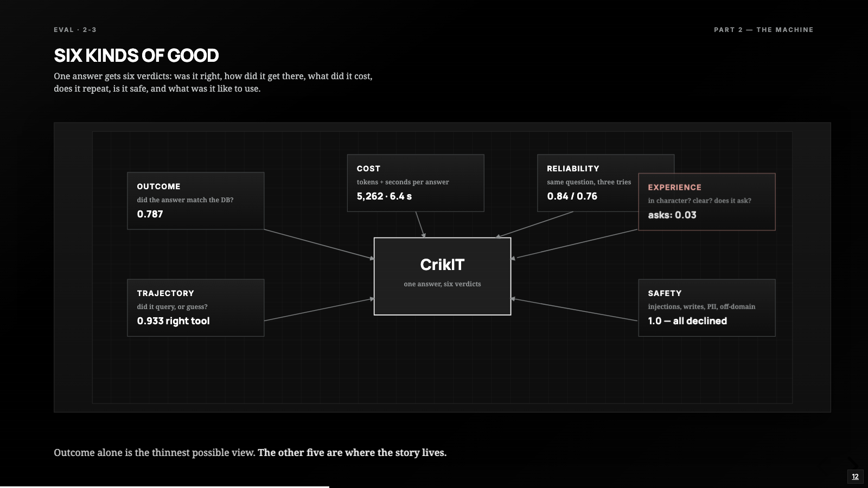The width and height of the screenshot is (868, 488).
Task: Select the SAFETY node card
Action: click(707, 307)
